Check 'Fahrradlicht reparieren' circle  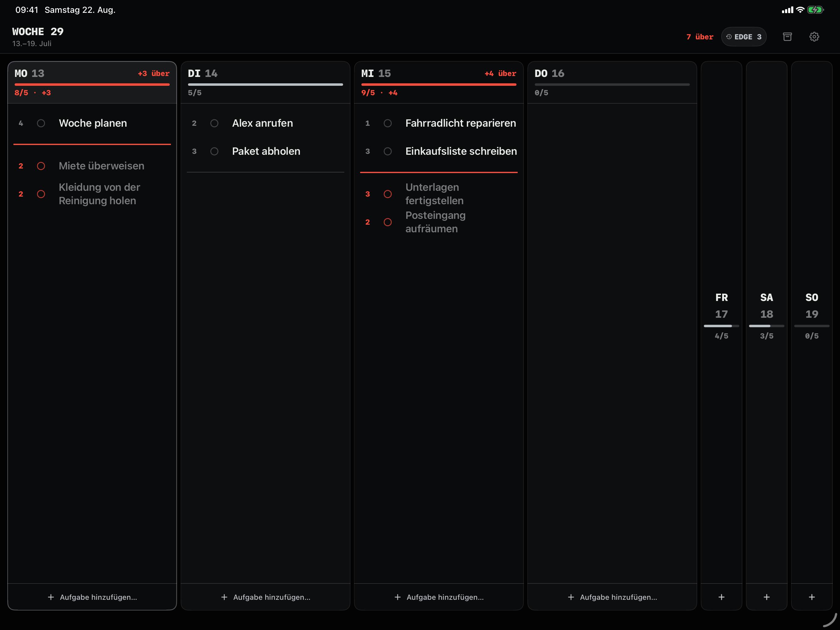[x=388, y=123]
